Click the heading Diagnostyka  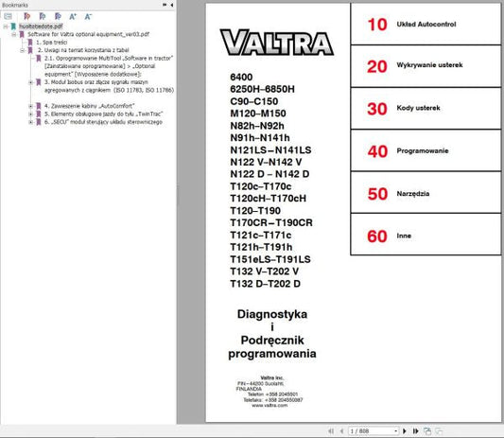click(272, 314)
